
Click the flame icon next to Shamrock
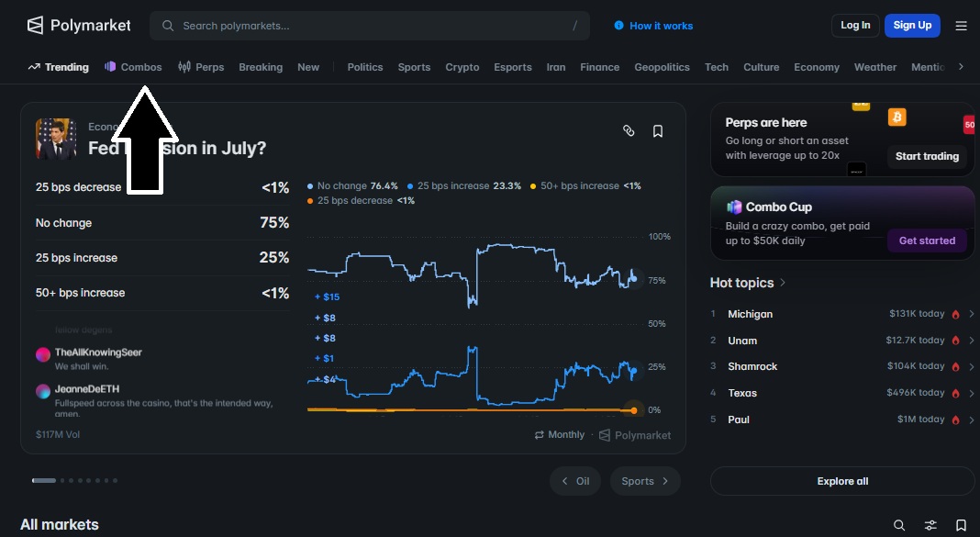point(955,367)
